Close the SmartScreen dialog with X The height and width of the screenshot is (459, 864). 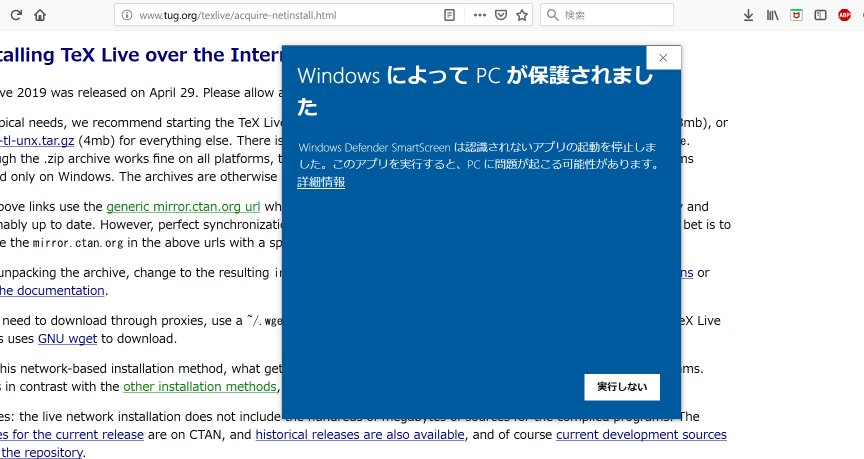tap(663, 58)
